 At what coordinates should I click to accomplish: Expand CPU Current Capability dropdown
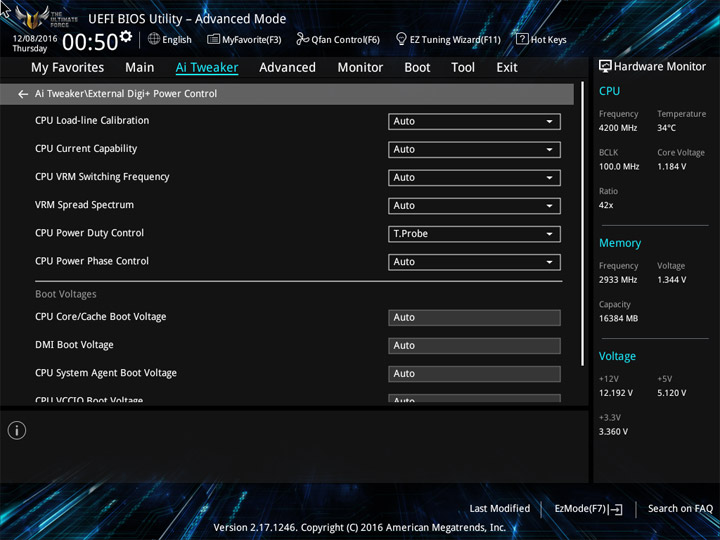pyautogui.click(x=474, y=150)
